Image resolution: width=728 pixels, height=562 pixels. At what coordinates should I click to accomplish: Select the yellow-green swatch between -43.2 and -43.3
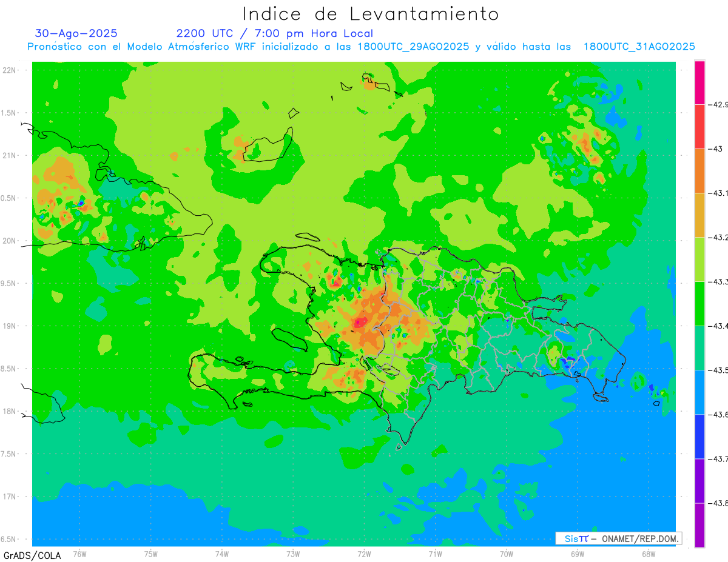[699, 259]
